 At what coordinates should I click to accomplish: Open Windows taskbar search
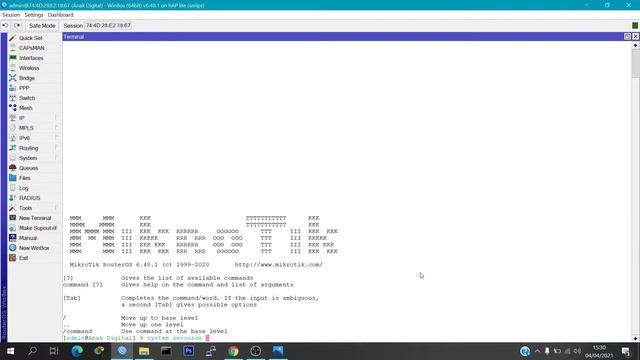[x=32, y=351]
